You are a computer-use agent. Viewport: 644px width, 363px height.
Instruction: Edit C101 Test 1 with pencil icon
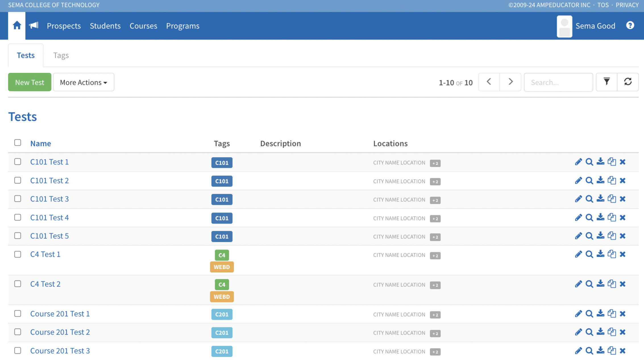[x=578, y=162]
